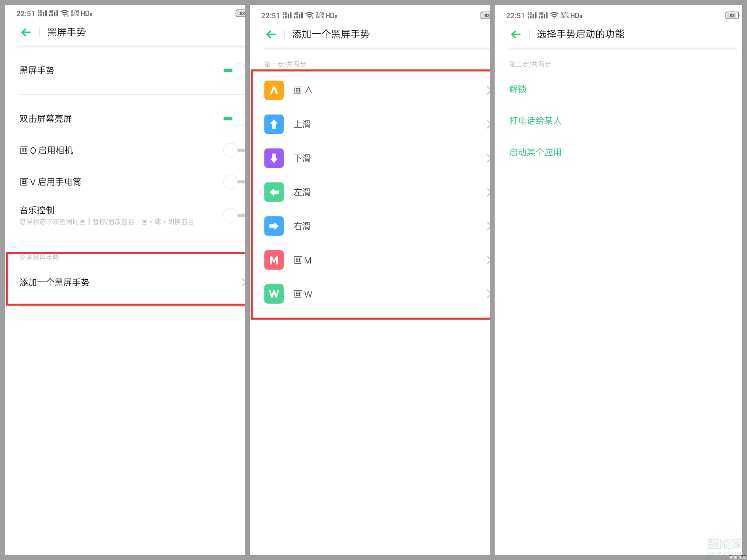Select 打电话给某人 function
Image resolution: width=747 pixels, height=560 pixels.
click(x=535, y=121)
